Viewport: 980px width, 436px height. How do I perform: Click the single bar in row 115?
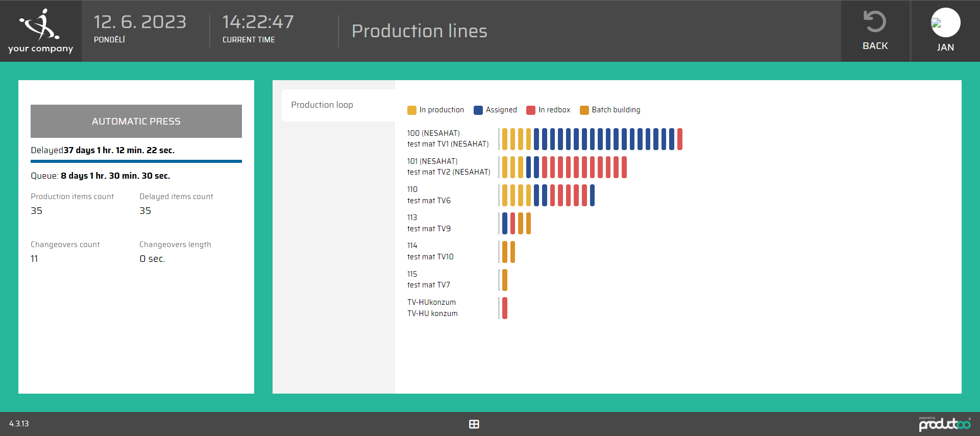[505, 280]
